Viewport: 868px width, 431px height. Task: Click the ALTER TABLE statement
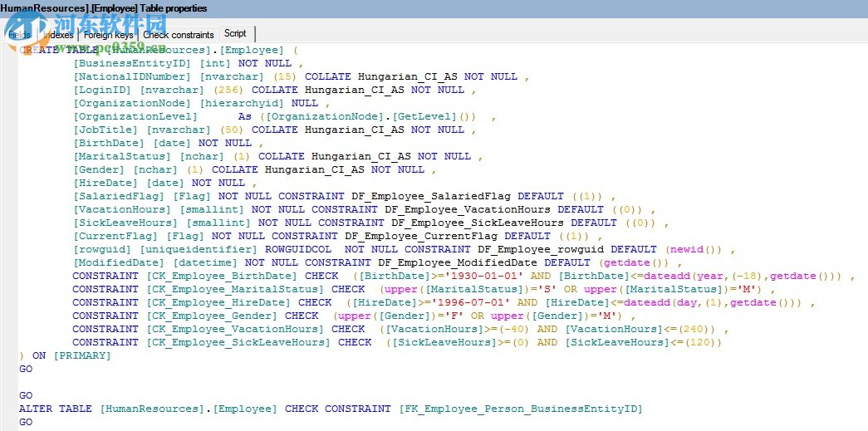click(331, 409)
